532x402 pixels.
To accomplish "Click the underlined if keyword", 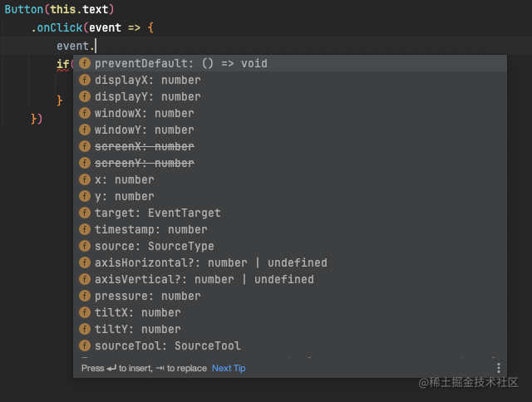I will pos(63,64).
